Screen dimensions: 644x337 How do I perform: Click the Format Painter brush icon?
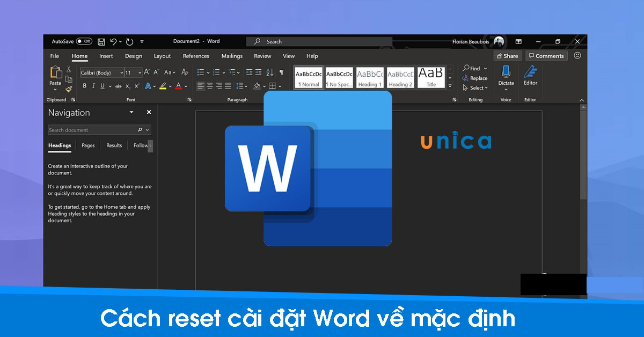point(69,89)
